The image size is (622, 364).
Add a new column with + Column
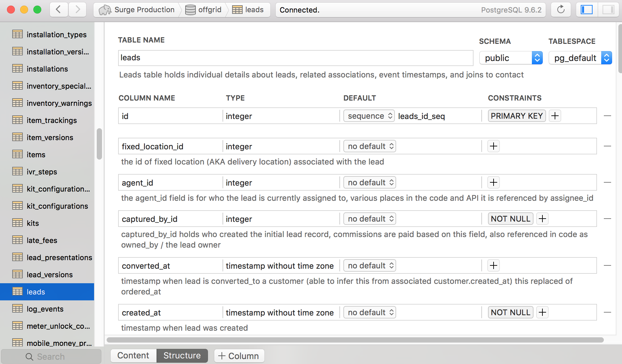click(239, 356)
